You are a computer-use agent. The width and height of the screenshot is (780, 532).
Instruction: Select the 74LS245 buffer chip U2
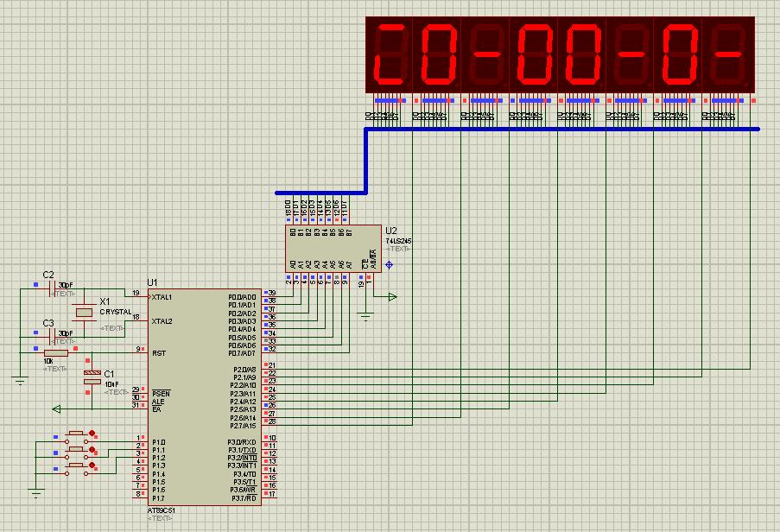tap(333, 249)
